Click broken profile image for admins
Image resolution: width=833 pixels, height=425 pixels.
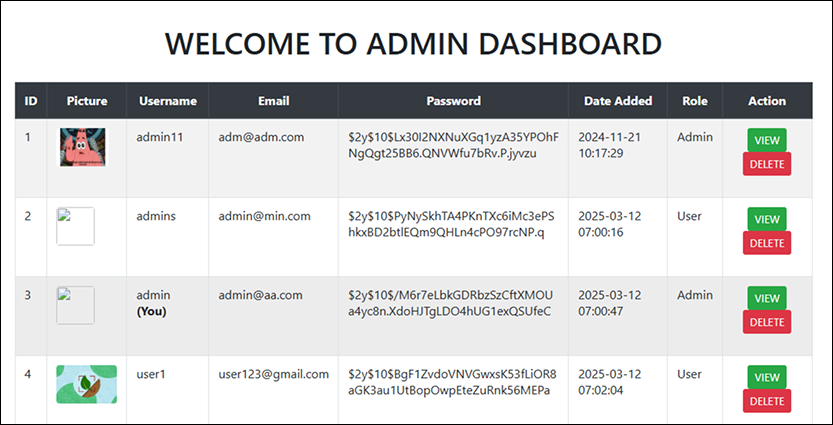[75, 226]
